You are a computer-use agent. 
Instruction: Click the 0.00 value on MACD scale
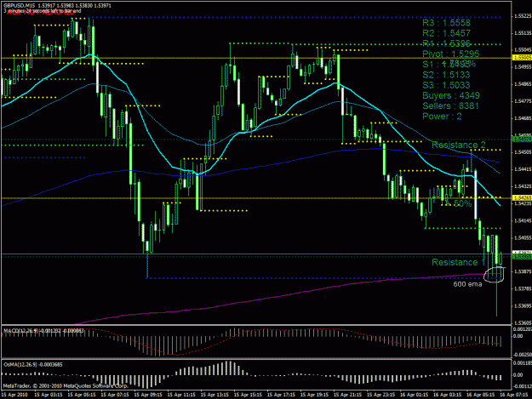coord(518,336)
